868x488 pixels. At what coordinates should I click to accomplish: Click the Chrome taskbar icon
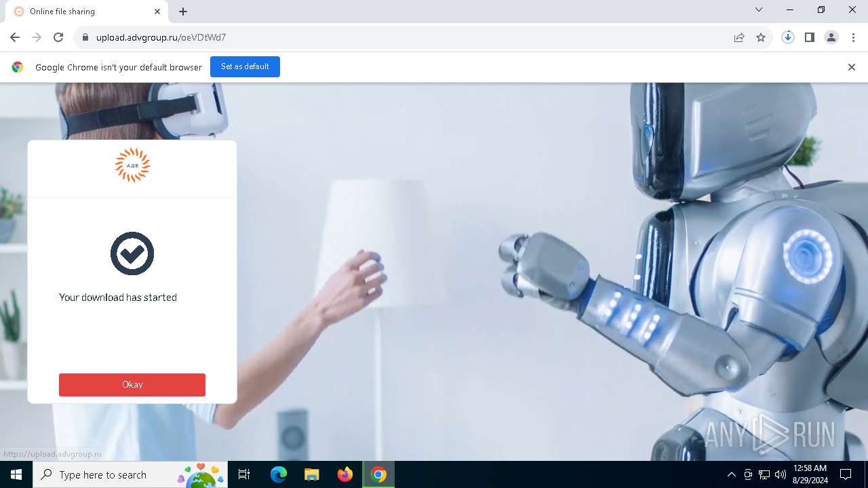378,474
